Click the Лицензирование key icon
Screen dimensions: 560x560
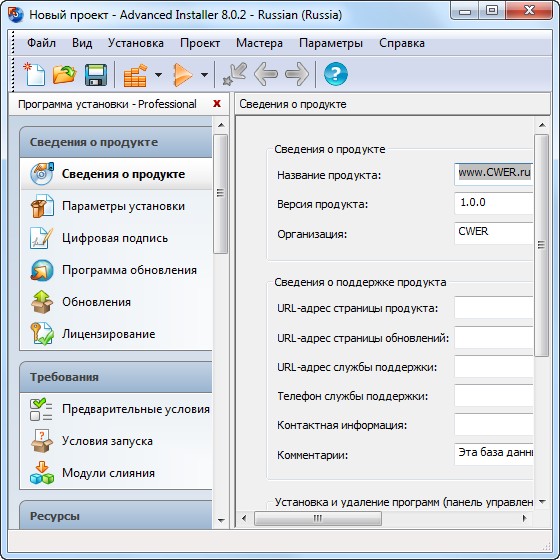coord(42,334)
